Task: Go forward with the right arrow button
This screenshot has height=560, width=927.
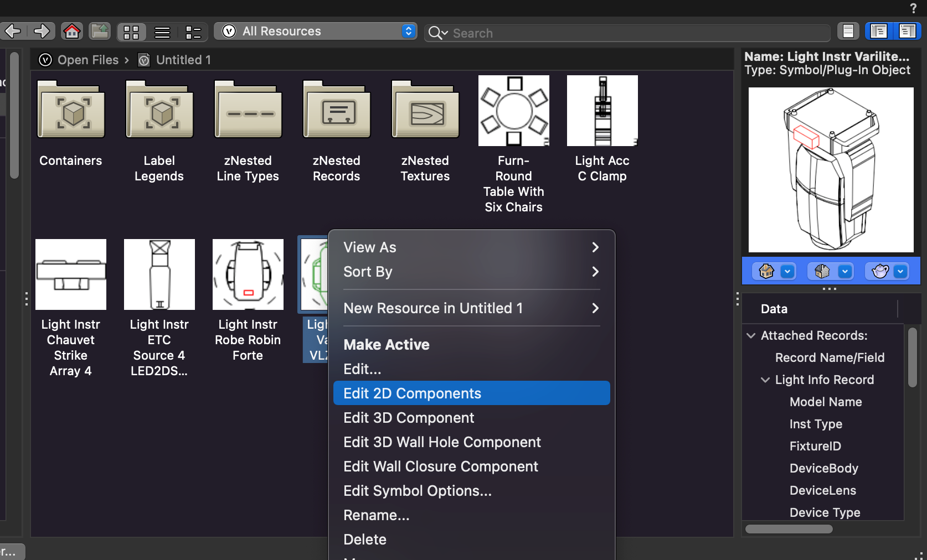Action: pos(42,31)
